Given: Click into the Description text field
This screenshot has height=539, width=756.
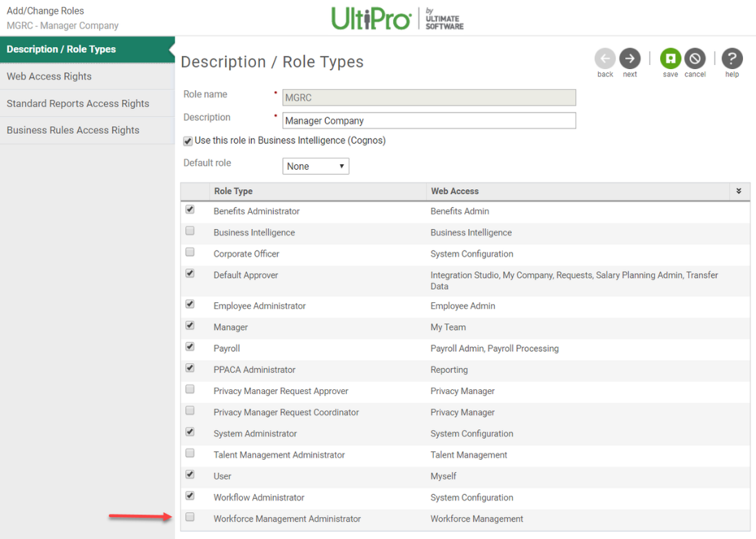Looking at the screenshot, I should pyautogui.click(x=428, y=121).
